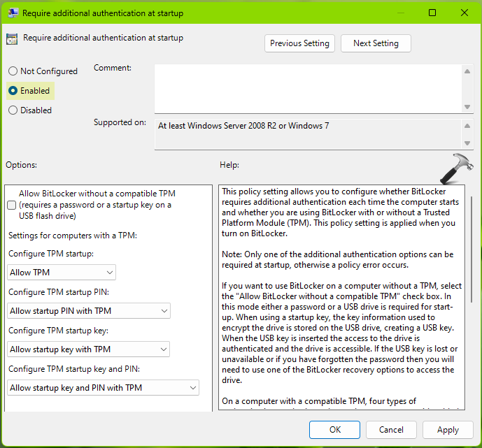Go to Next Setting
482x448 pixels.
(376, 43)
